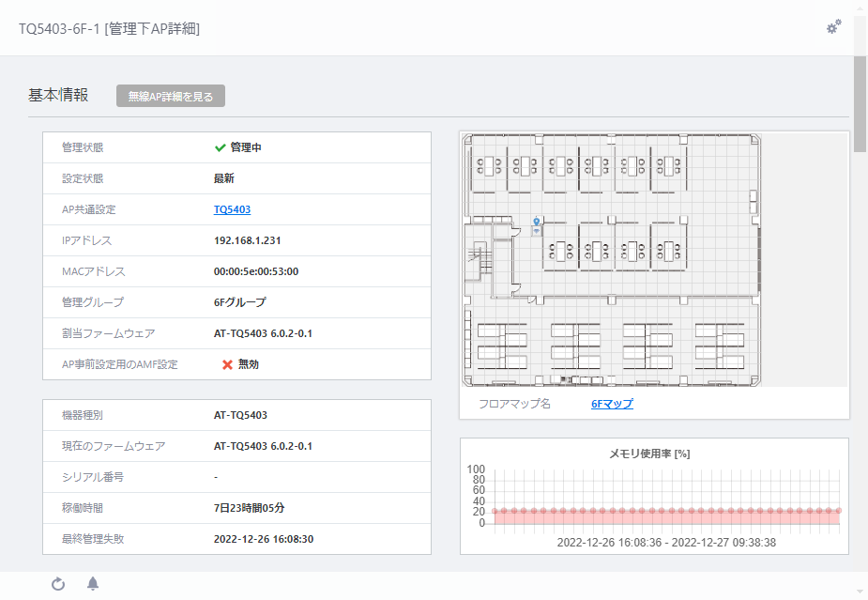The height and width of the screenshot is (600, 868).
Task: Open the TQ5403 AP common settings link
Action: [232, 209]
